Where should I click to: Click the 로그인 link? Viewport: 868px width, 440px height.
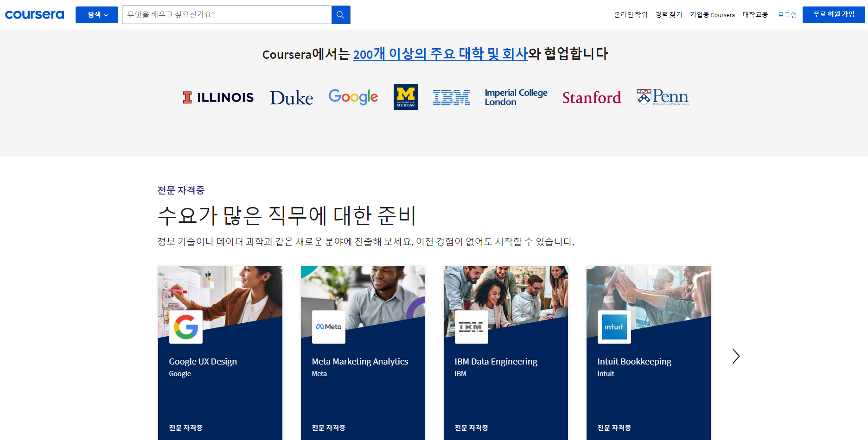click(x=787, y=15)
